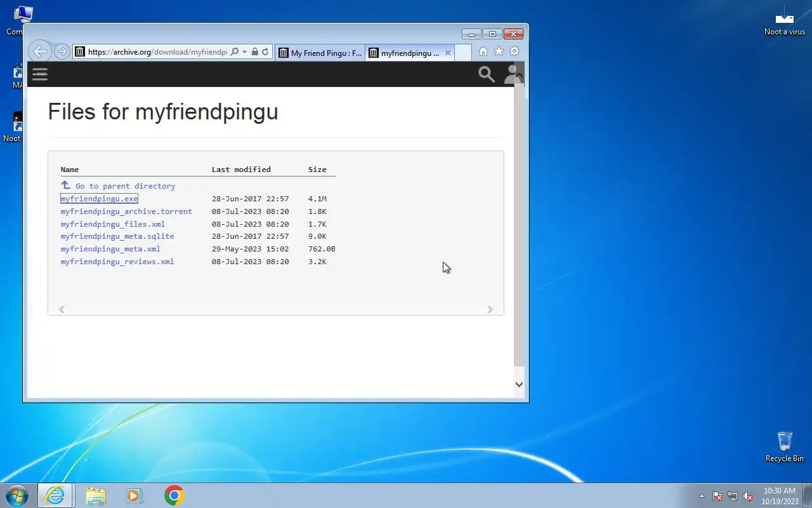812x508 pixels.
Task: Click the '4.1M' size value
Action: click(317, 199)
